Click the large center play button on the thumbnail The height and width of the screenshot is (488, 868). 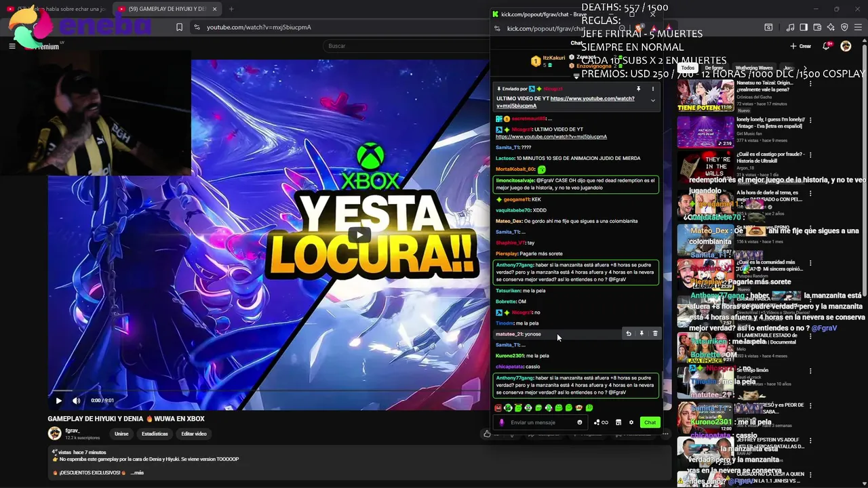(359, 235)
